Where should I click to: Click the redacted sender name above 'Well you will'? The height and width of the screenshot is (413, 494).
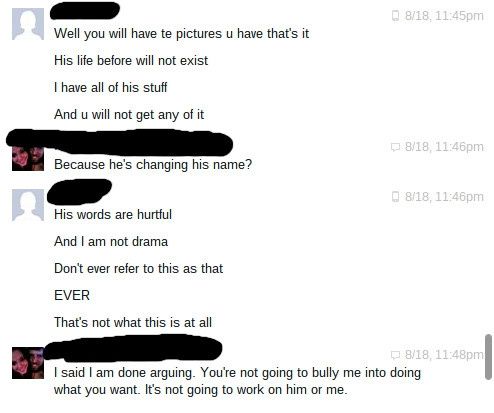(85, 10)
